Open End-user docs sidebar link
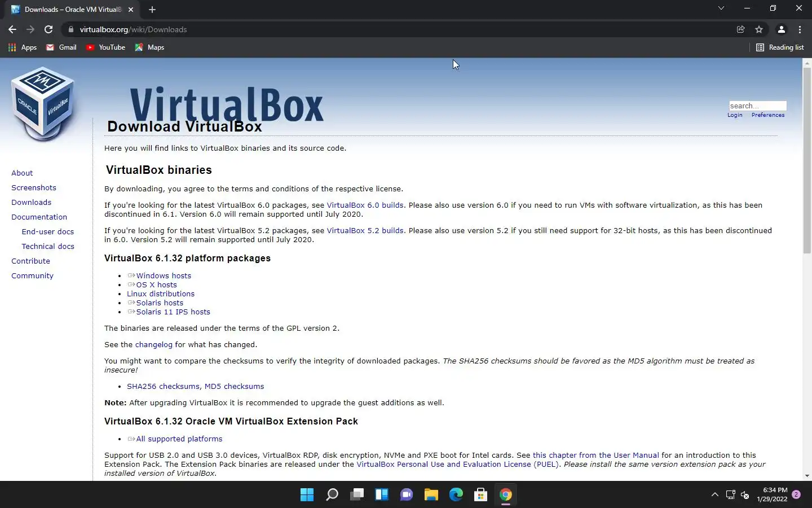This screenshot has width=812, height=508. point(48,232)
